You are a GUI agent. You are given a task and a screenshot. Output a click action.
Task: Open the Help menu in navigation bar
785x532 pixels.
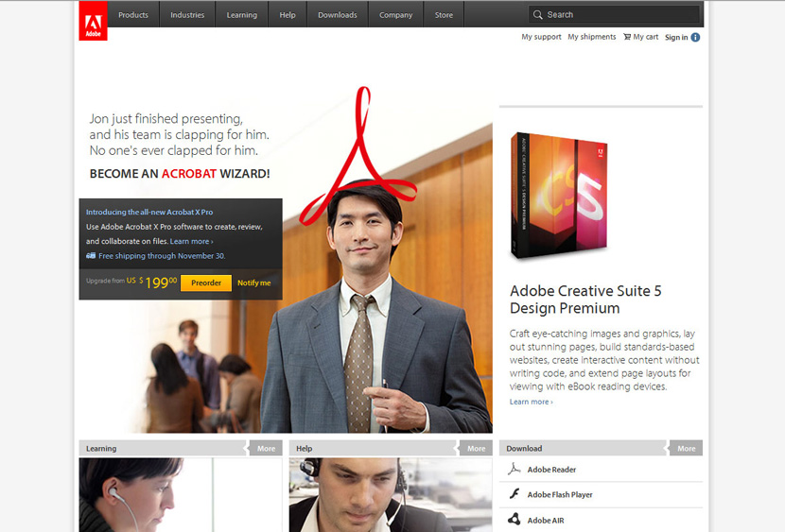[x=288, y=14]
